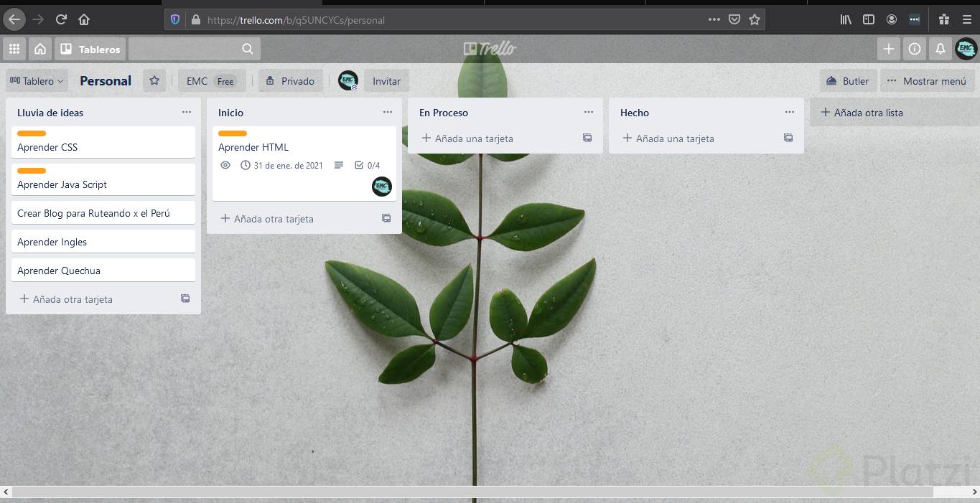The image size is (980, 503).
Task: Open Hecho list options menu
Action: [x=790, y=112]
